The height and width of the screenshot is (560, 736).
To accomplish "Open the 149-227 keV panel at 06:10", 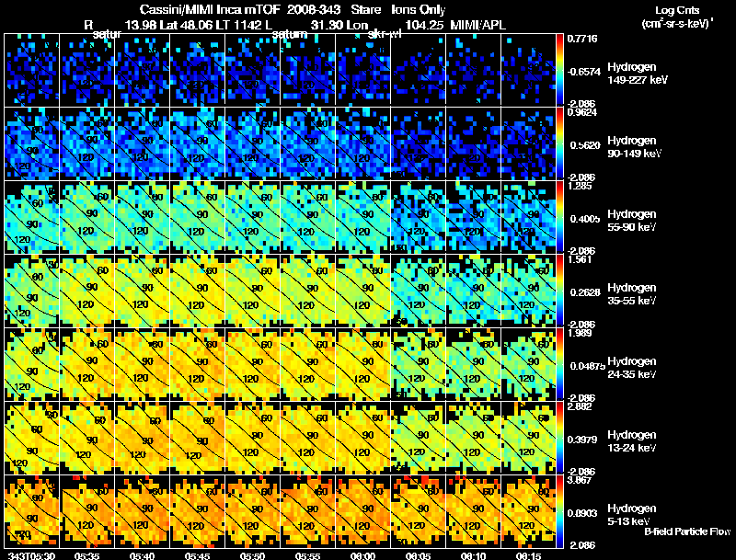I will pyautogui.click(x=473, y=70).
